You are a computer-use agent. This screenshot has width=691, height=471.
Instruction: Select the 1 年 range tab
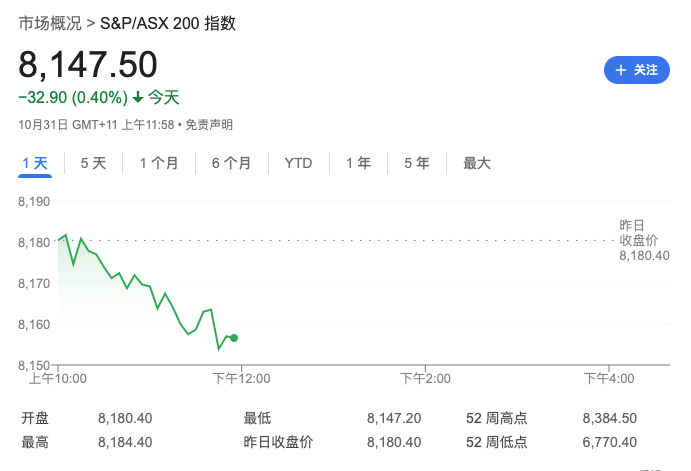(x=358, y=163)
